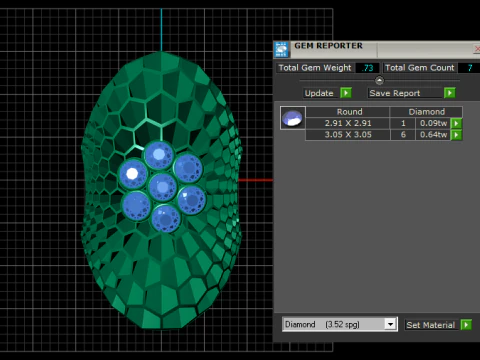The image size is (480, 360).
Task: Click the 0.64tw weight cell
Action: click(x=433, y=135)
